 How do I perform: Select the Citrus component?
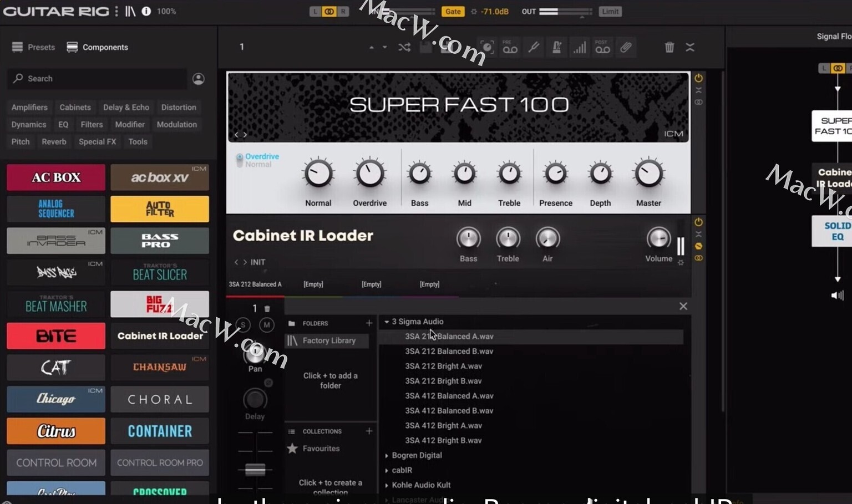[x=56, y=431]
